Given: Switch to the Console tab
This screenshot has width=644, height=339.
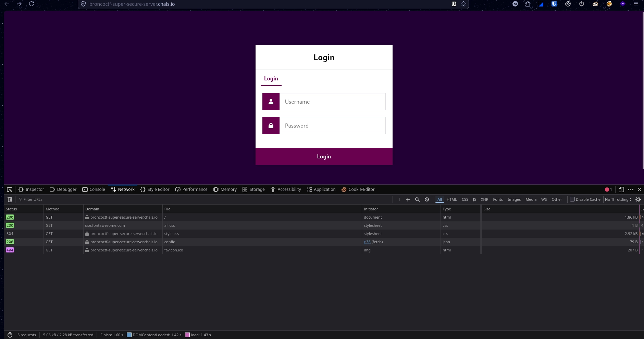Looking at the screenshot, I should click(94, 190).
